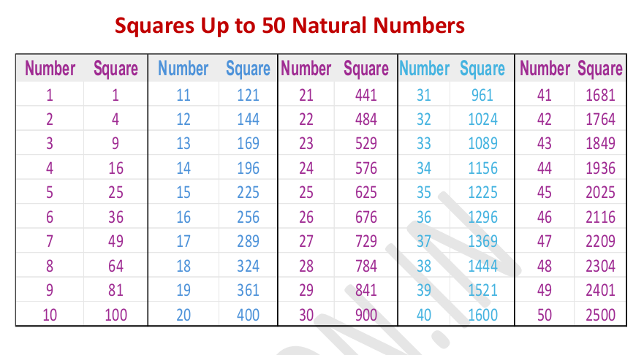Click the number 22 cell
This screenshot has height=355, width=644.
306,119
